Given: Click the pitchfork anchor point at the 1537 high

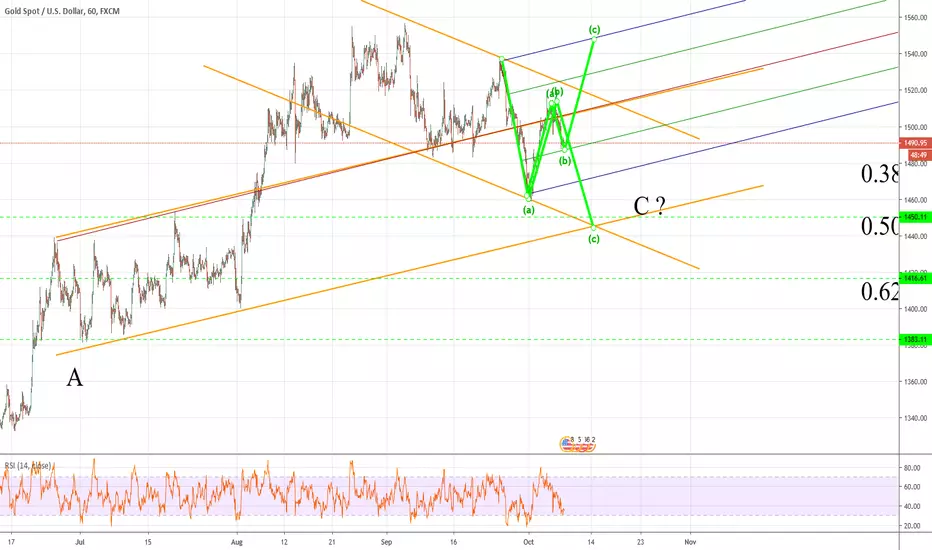Looking at the screenshot, I should [502, 59].
